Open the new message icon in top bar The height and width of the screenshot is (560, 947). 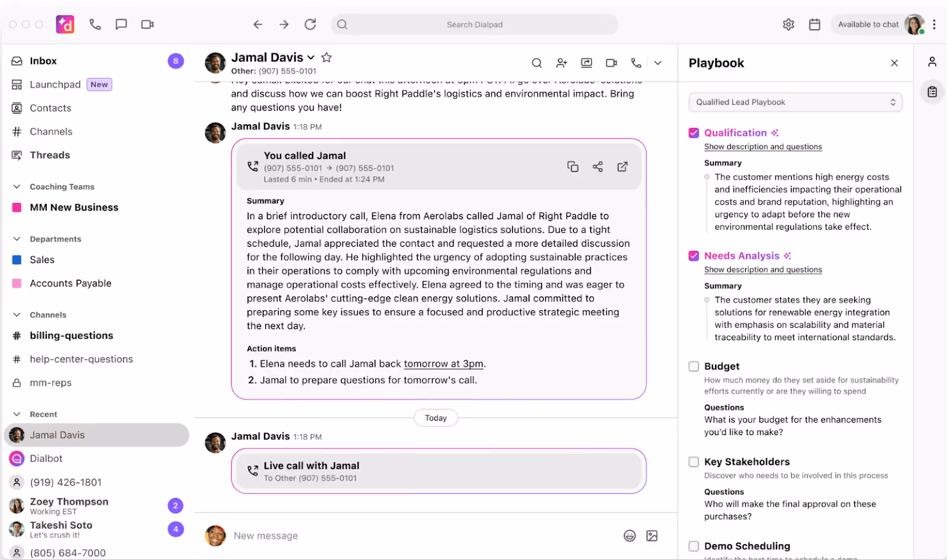[x=121, y=24]
